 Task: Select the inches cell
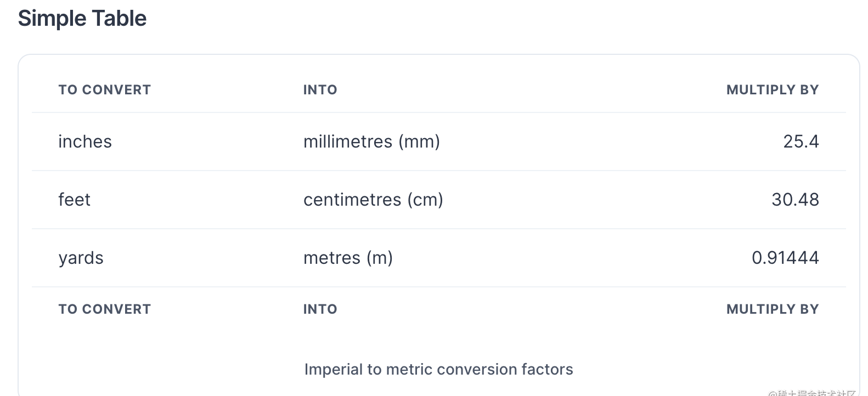tap(85, 142)
